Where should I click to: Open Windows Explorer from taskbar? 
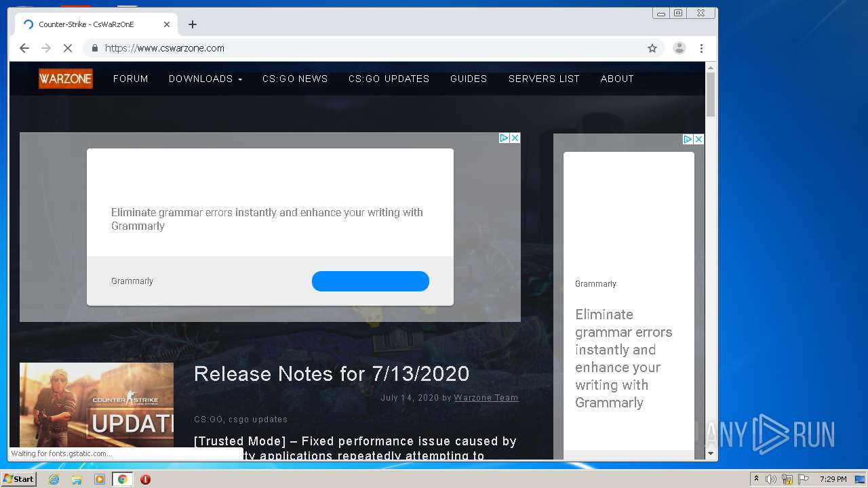77,479
